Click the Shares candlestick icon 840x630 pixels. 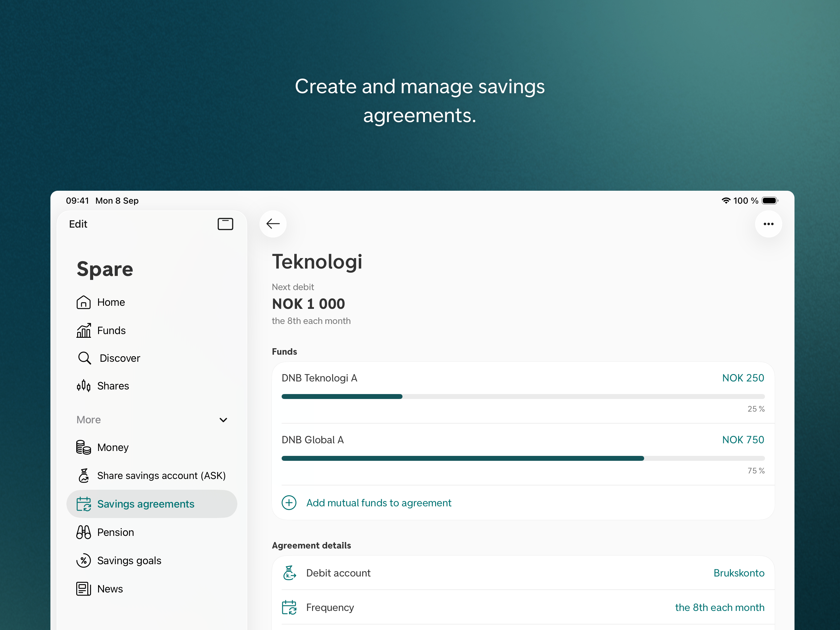pyautogui.click(x=84, y=386)
